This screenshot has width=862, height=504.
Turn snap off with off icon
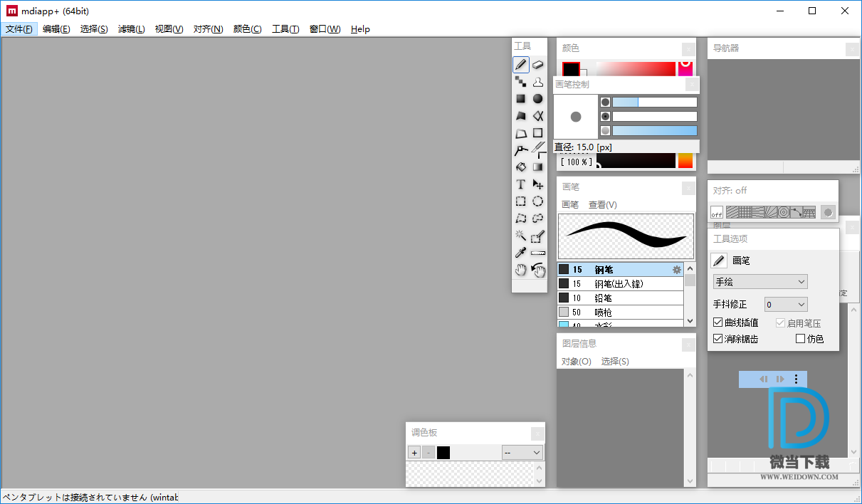[717, 212]
